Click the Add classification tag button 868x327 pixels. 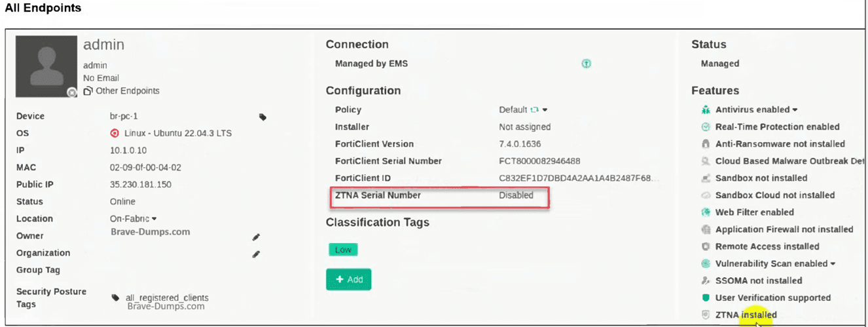[x=348, y=279]
